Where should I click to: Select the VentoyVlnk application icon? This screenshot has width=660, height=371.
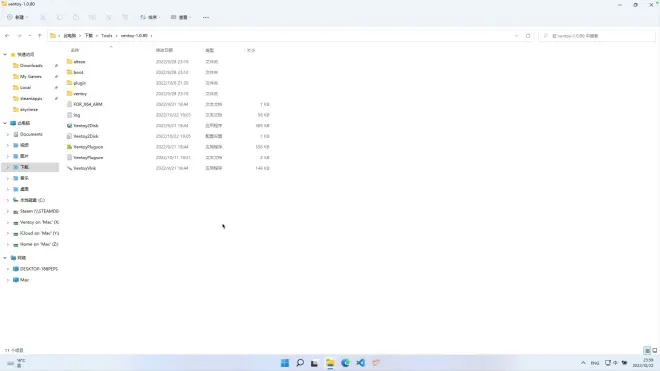point(69,168)
